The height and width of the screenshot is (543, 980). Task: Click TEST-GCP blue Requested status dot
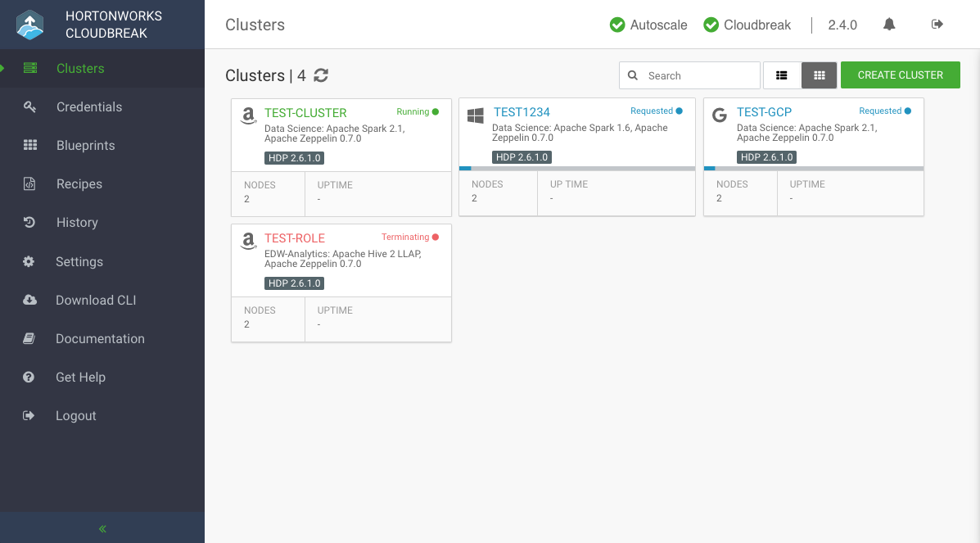click(908, 111)
